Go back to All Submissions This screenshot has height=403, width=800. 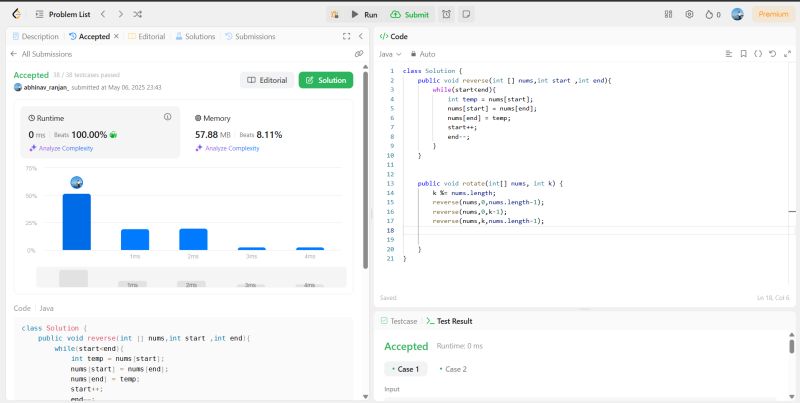[x=41, y=54]
